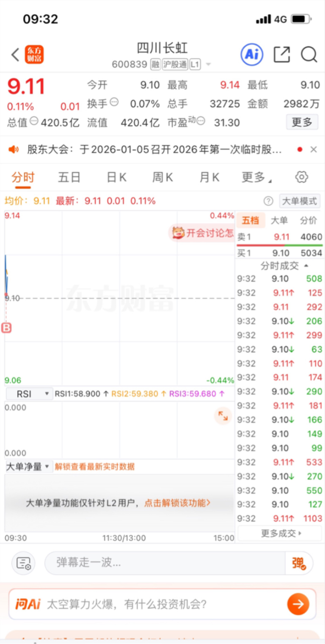Open the 股东大会 announcement text
Image resolution: width=325 pixels, height=644 pixels.
154,149
